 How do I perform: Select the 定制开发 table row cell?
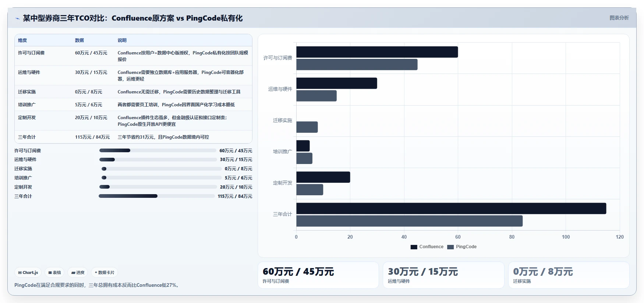coord(27,118)
